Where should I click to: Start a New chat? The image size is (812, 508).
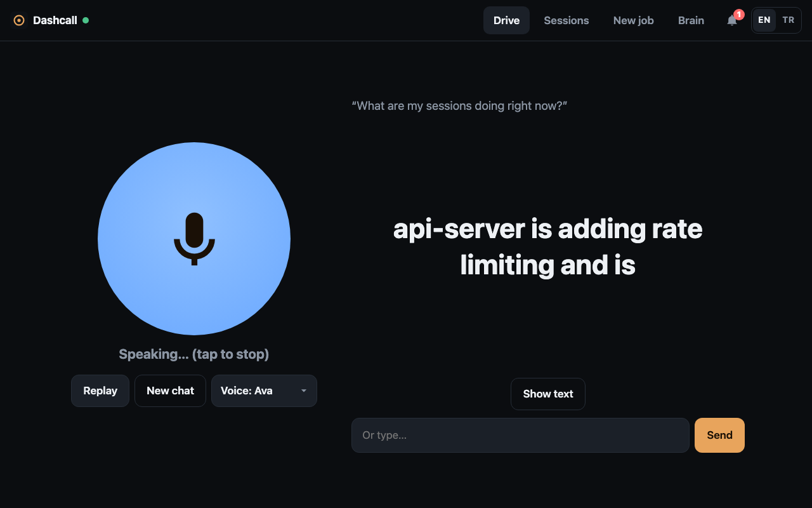point(170,391)
